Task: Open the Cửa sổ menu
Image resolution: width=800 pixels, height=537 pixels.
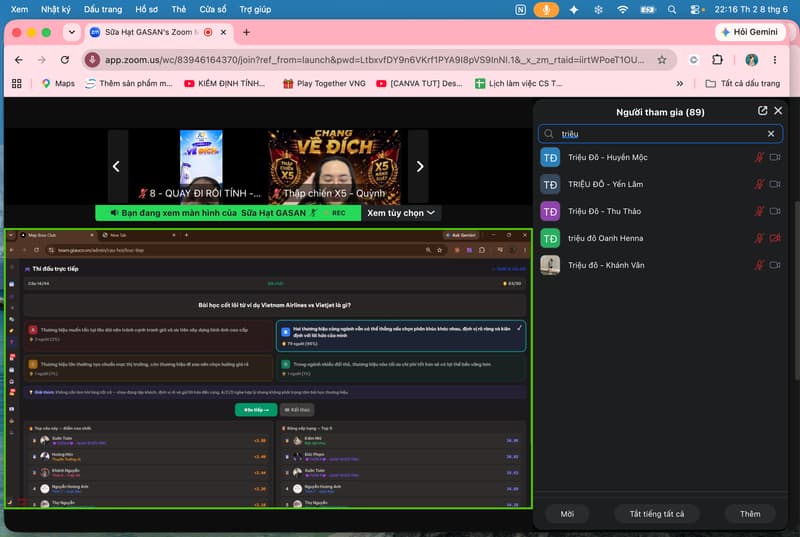Action: point(213,9)
